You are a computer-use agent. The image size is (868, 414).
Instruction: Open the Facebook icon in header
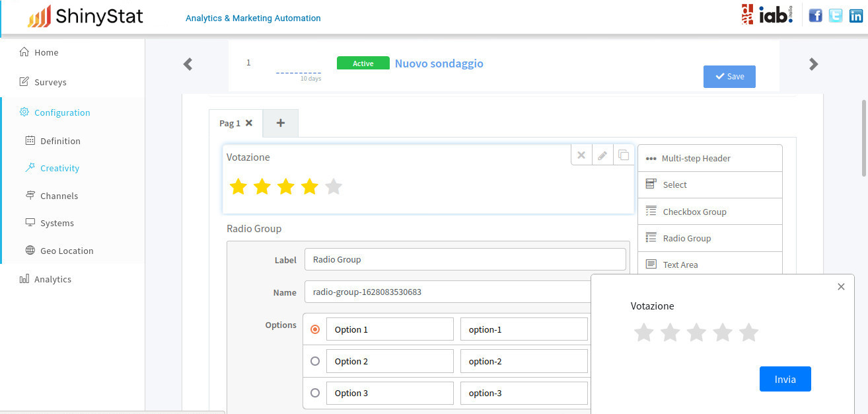point(816,15)
